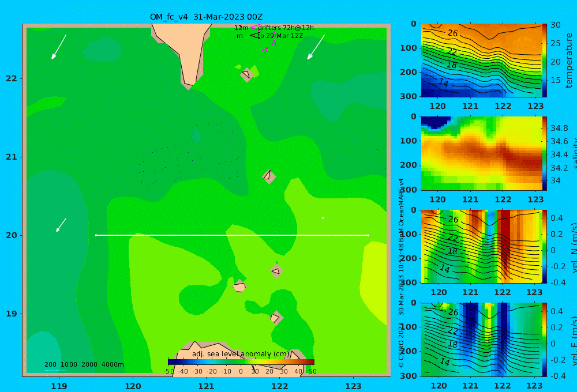
Task: Click the '123' longitude tick under the vel. E panel
Action: (x=535, y=386)
